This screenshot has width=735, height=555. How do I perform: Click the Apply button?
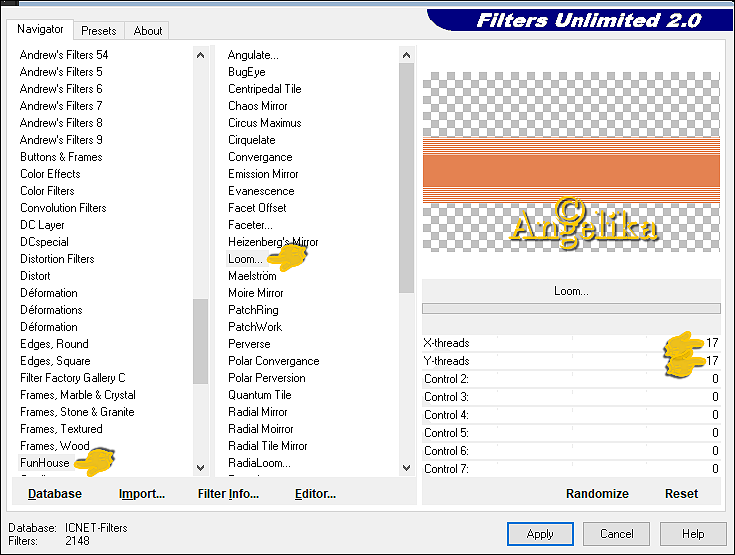tap(540, 534)
